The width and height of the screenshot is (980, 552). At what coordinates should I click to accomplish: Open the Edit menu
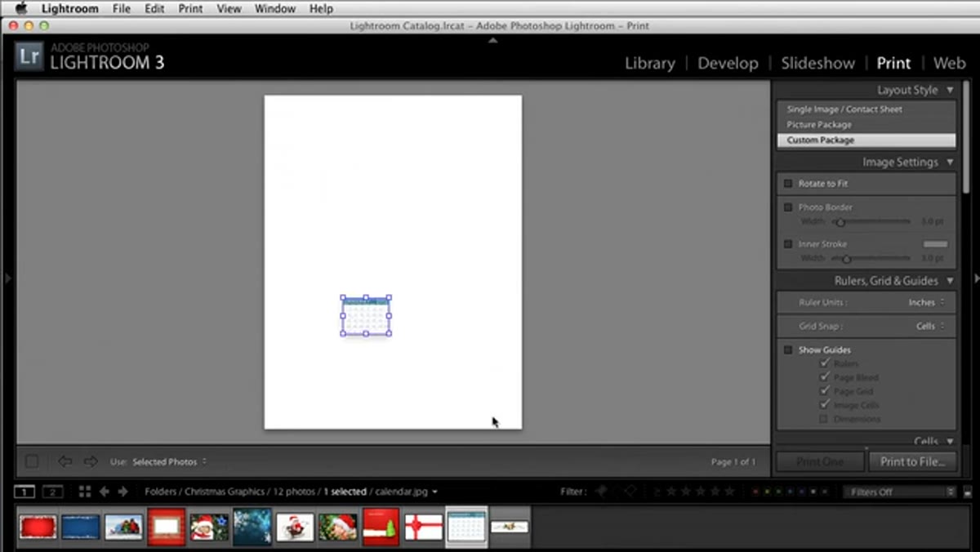(154, 9)
